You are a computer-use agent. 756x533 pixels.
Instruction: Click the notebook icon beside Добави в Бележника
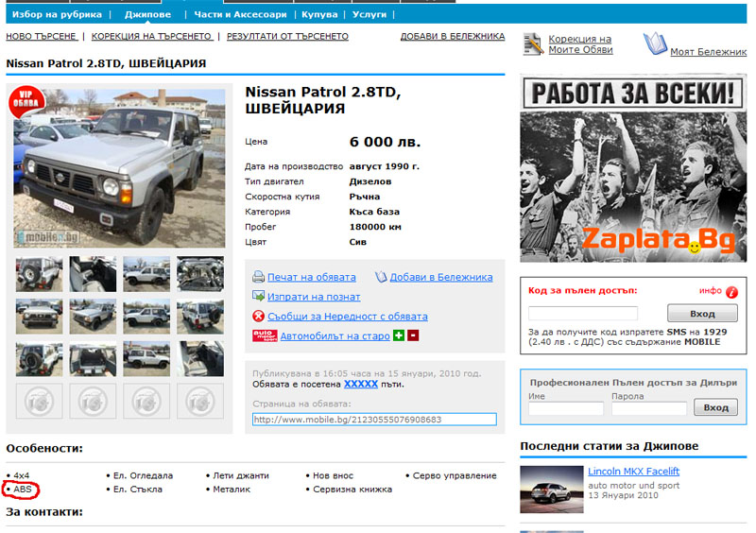tap(381, 277)
